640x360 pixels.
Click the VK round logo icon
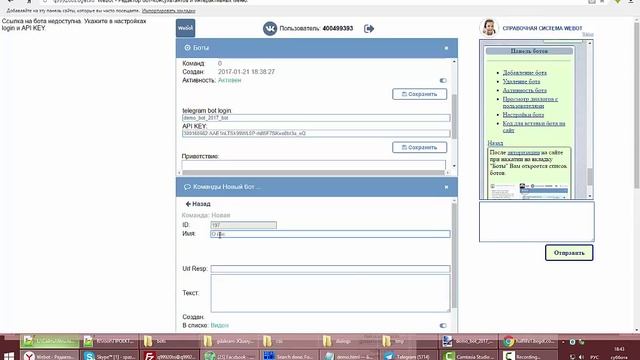(x=270, y=29)
